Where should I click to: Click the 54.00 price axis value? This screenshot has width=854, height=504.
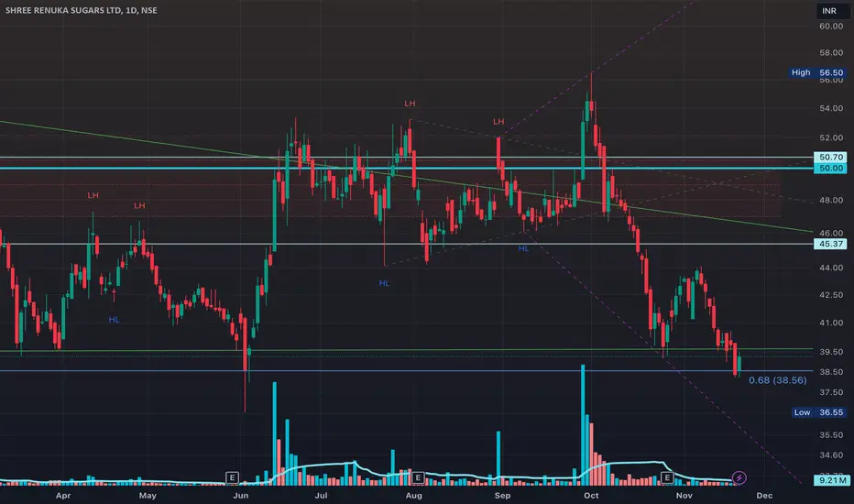coord(830,108)
